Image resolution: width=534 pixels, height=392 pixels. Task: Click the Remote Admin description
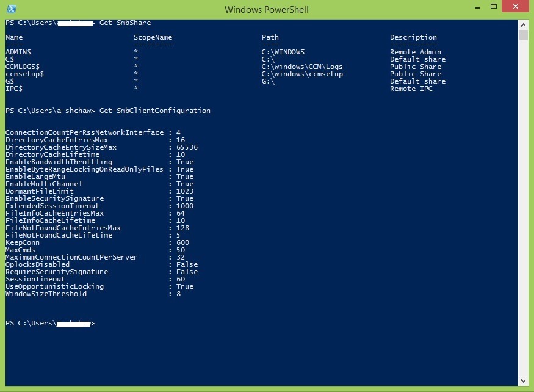point(416,52)
